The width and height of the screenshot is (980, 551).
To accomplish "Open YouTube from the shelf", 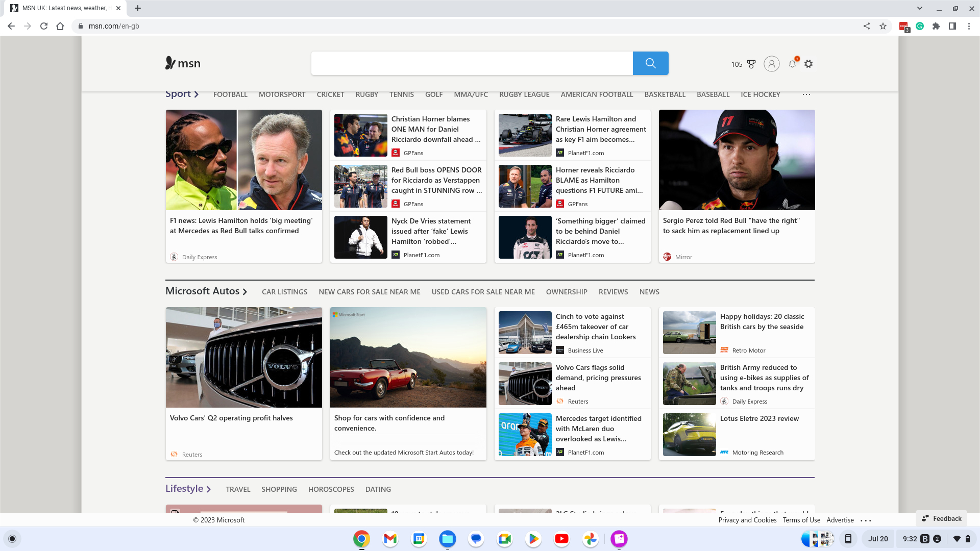I will click(562, 539).
